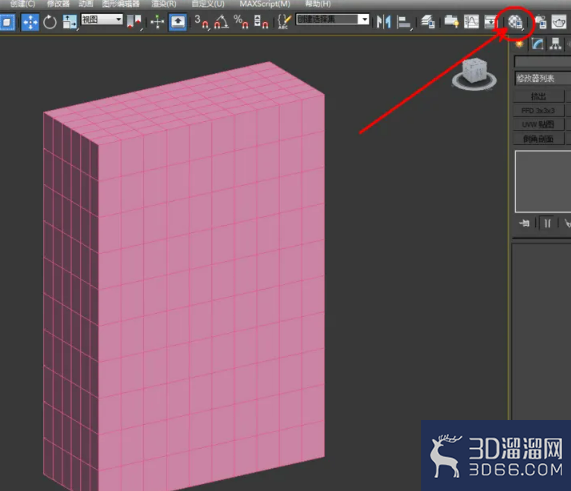571x491 pixels.
Task: Open the Material Editor sphere icon
Action: click(x=515, y=22)
